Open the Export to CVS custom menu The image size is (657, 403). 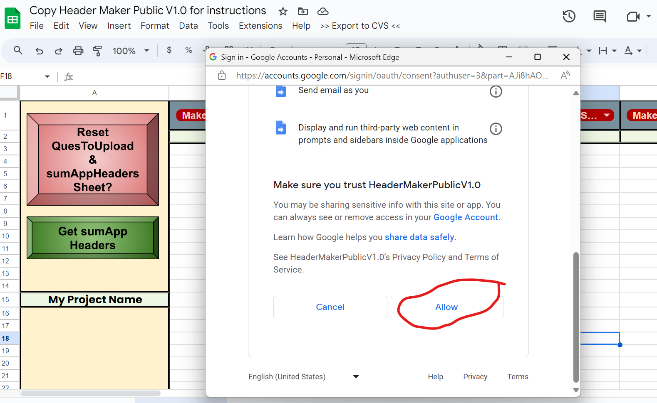coord(360,26)
